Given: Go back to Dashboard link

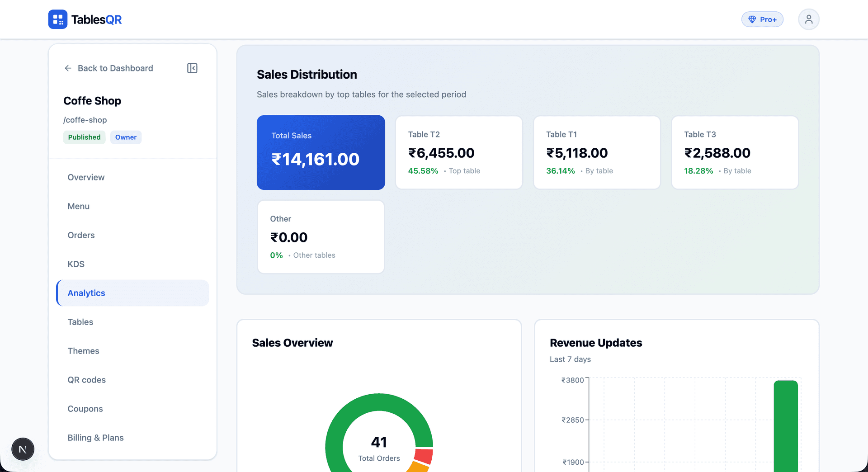Looking at the screenshot, I should 108,68.
